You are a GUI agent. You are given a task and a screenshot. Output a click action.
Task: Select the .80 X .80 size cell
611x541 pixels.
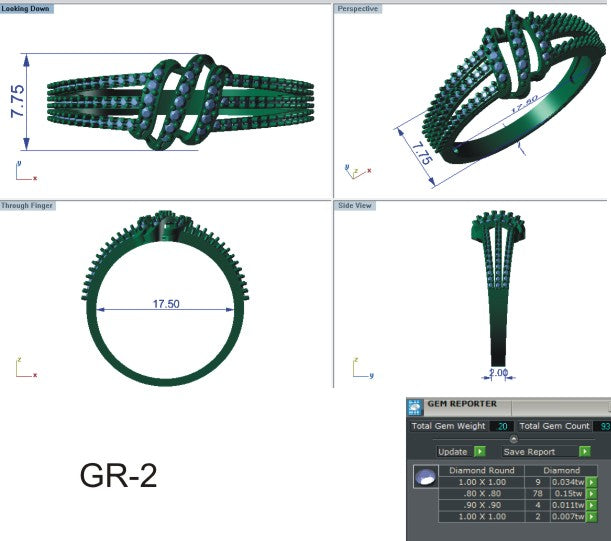(482, 494)
